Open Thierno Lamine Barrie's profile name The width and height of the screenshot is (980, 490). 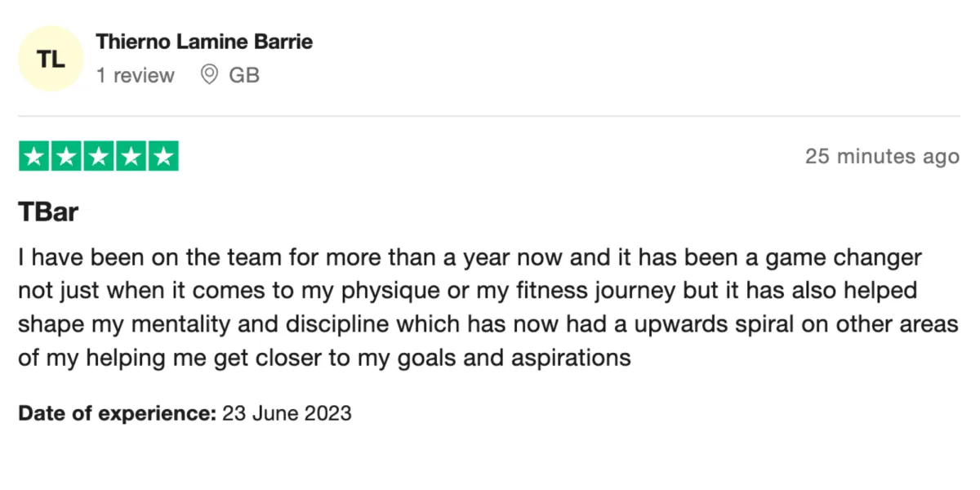[x=204, y=41]
